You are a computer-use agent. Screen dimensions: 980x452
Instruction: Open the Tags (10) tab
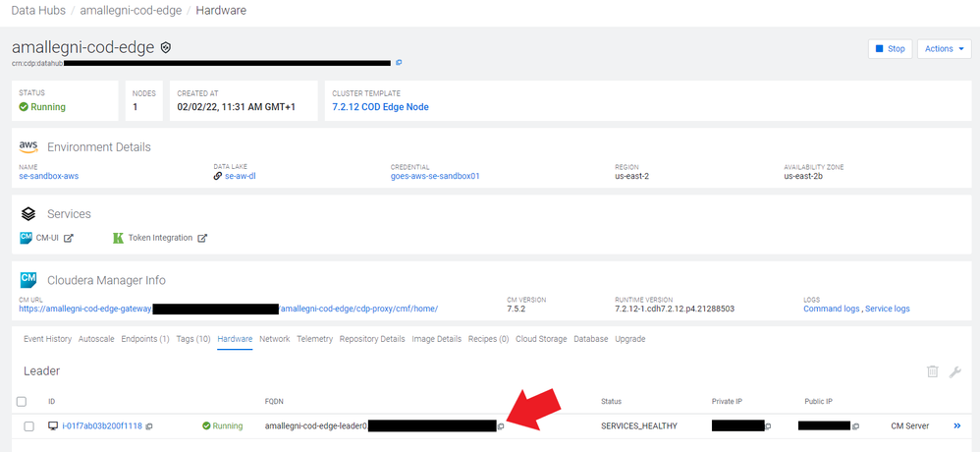click(x=193, y=339)
